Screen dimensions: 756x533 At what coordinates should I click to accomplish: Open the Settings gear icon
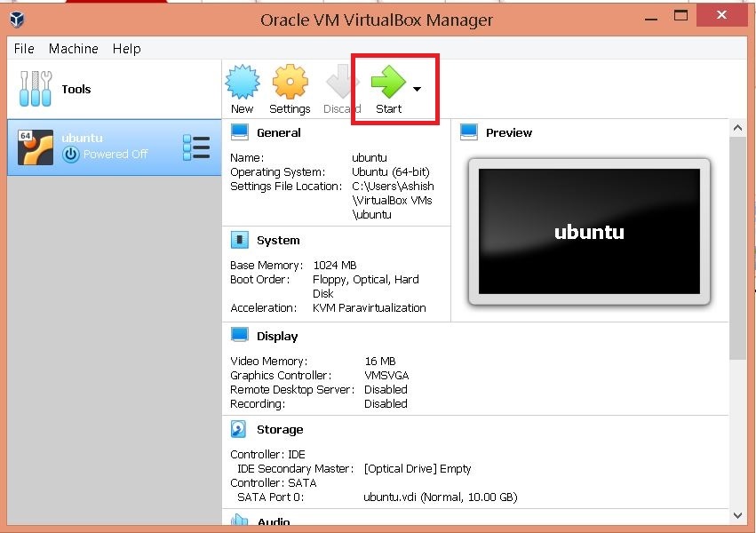pos(290,83)
